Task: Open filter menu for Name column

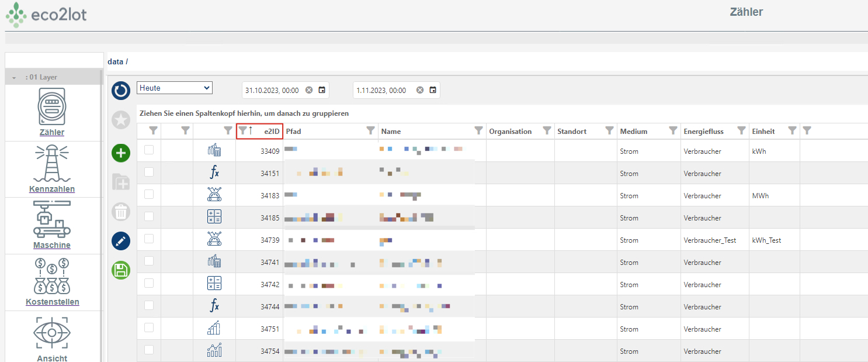Action: [x=478, y=131]
